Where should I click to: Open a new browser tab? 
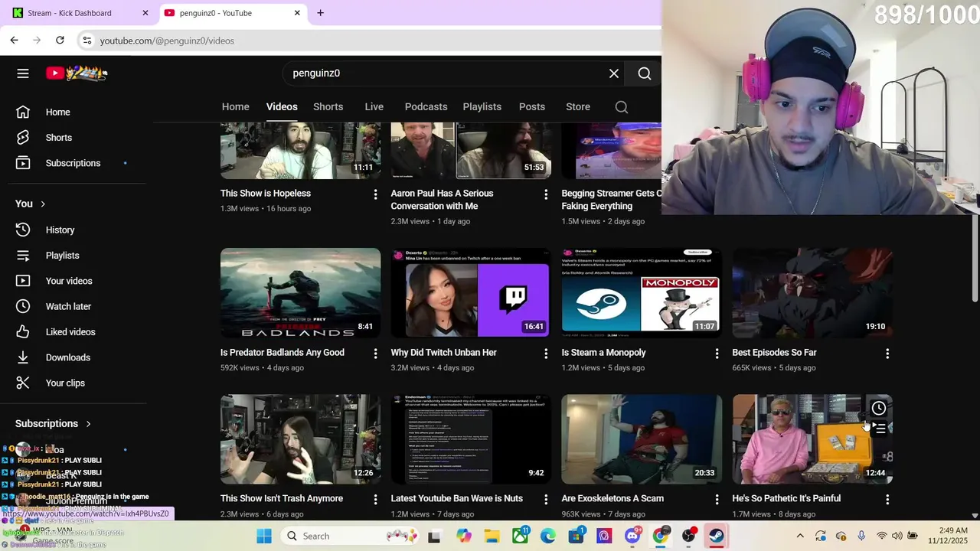(320, 13)
